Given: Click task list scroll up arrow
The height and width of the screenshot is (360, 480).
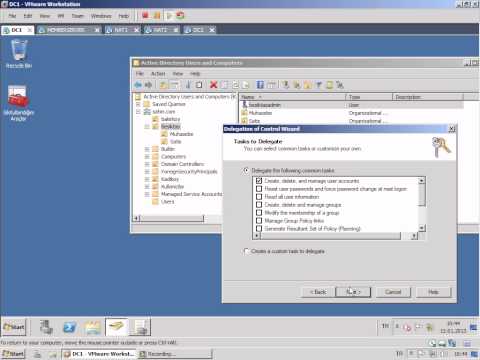Looking at the screenshot, I should point(422,181).
